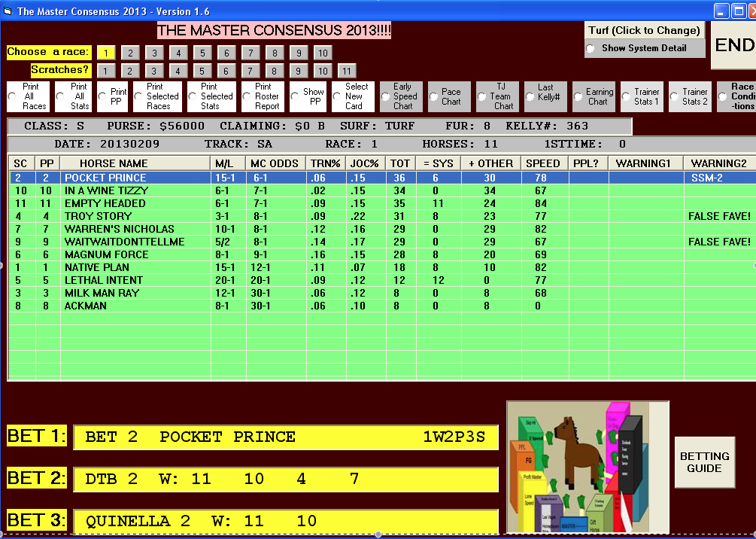Mark scratch number 3
The height and width of the screenshot is (539, 756).
[x=153, y=71]
